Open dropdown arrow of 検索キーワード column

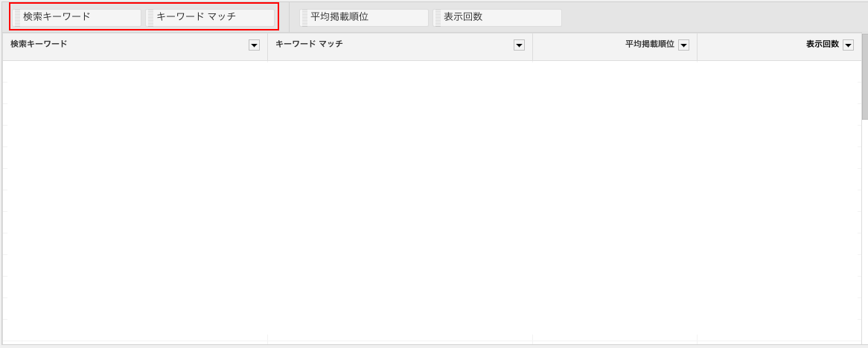(x=254, y=45)
